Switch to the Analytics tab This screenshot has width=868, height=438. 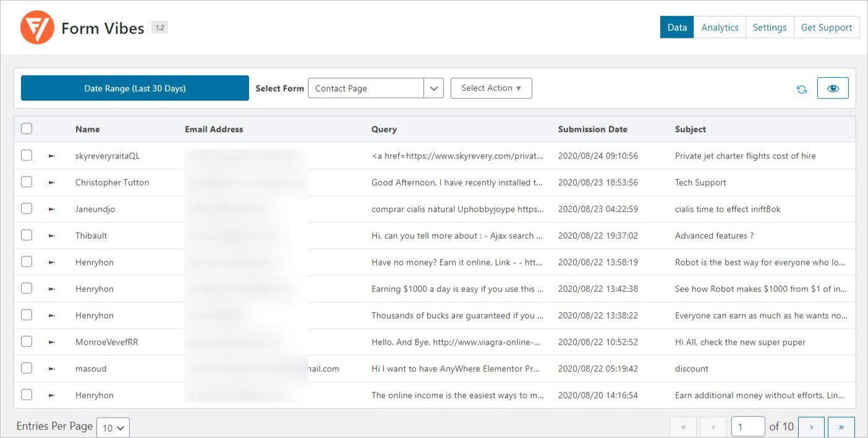pyautogui.click(x=720, y=27)
